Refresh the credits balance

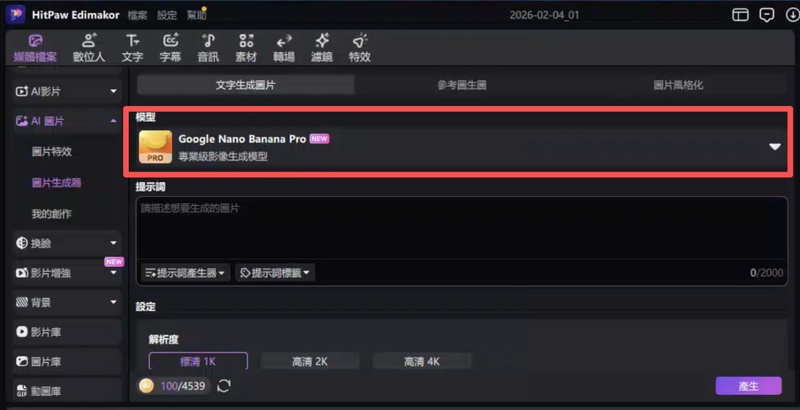(x=224, y=386)
